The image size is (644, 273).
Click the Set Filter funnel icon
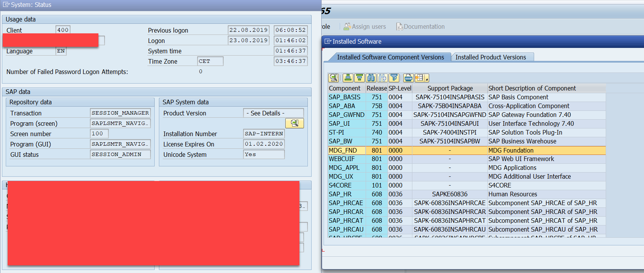(x=394, y=78)
